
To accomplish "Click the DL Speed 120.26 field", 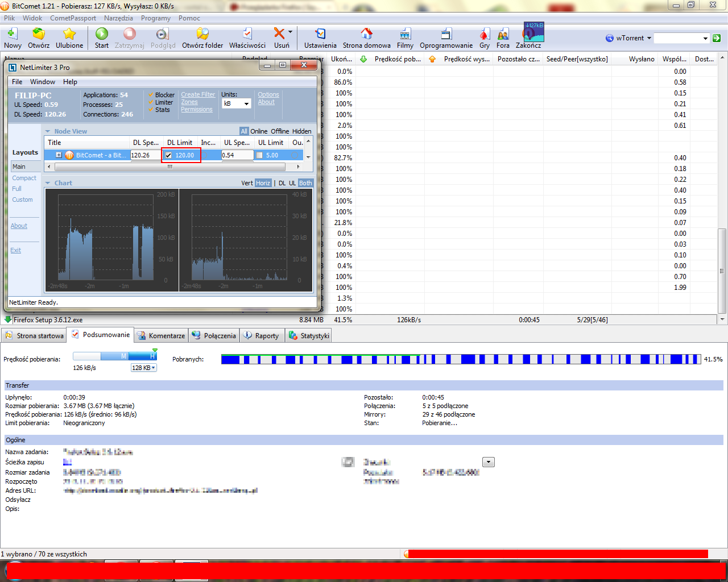I will (x=145, y=155).
